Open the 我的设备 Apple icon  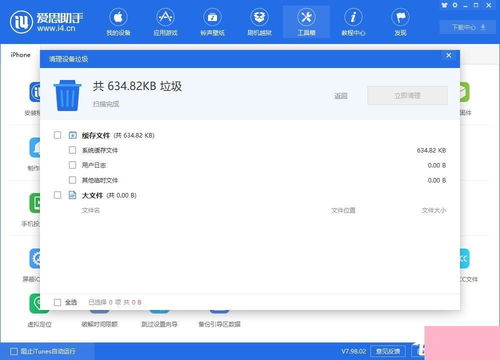(x=118, y=17)
